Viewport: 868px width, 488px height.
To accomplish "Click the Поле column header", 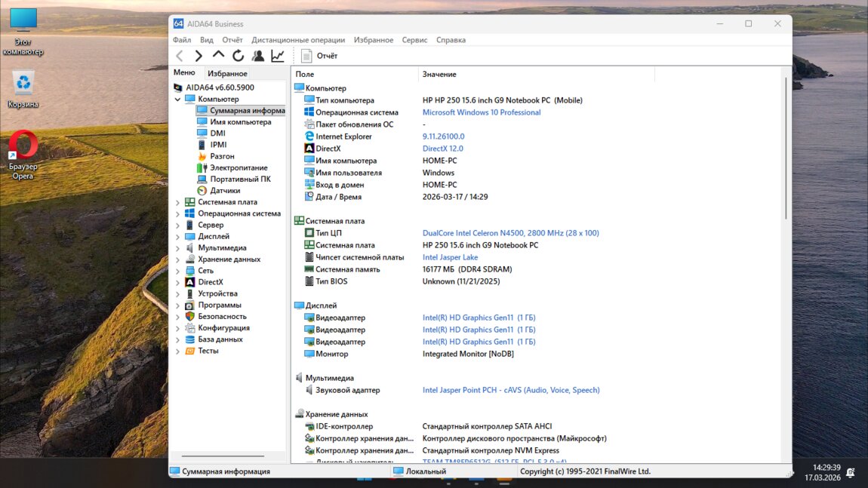I will point(305,74).
